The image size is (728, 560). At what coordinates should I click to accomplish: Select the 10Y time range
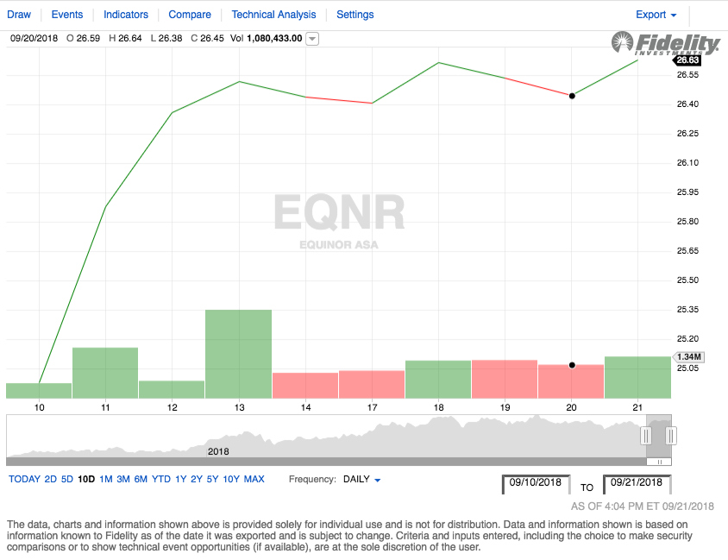click(231, 479)
